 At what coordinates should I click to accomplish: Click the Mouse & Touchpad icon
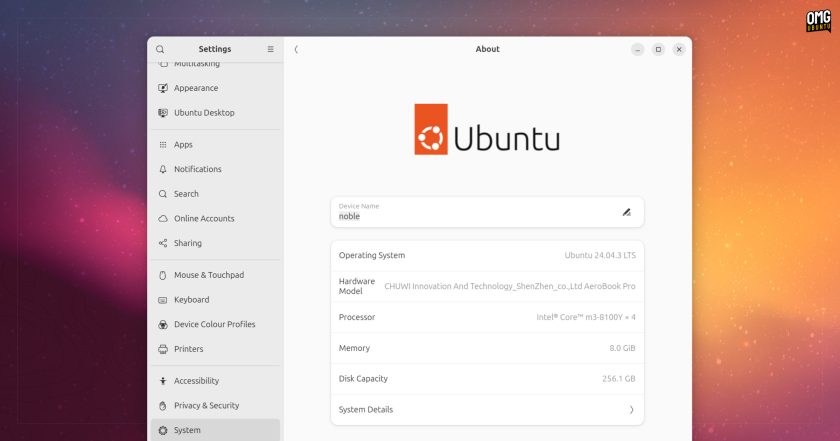163,275
